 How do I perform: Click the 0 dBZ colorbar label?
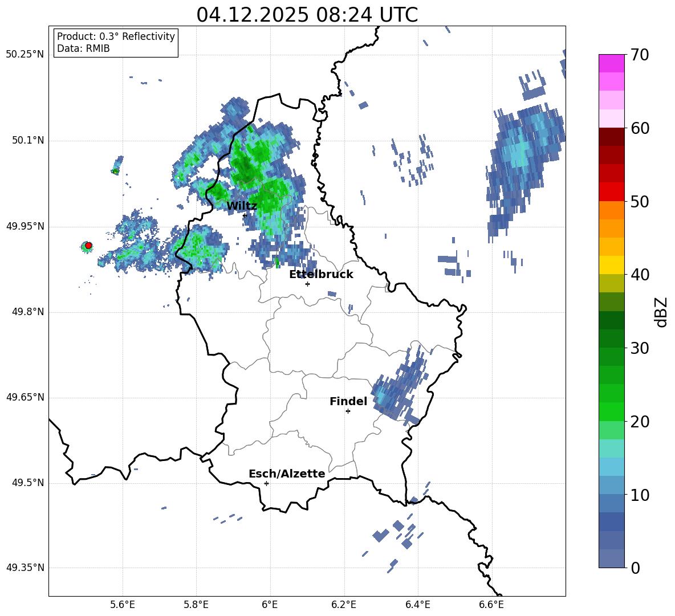click(x=635, y=568)
